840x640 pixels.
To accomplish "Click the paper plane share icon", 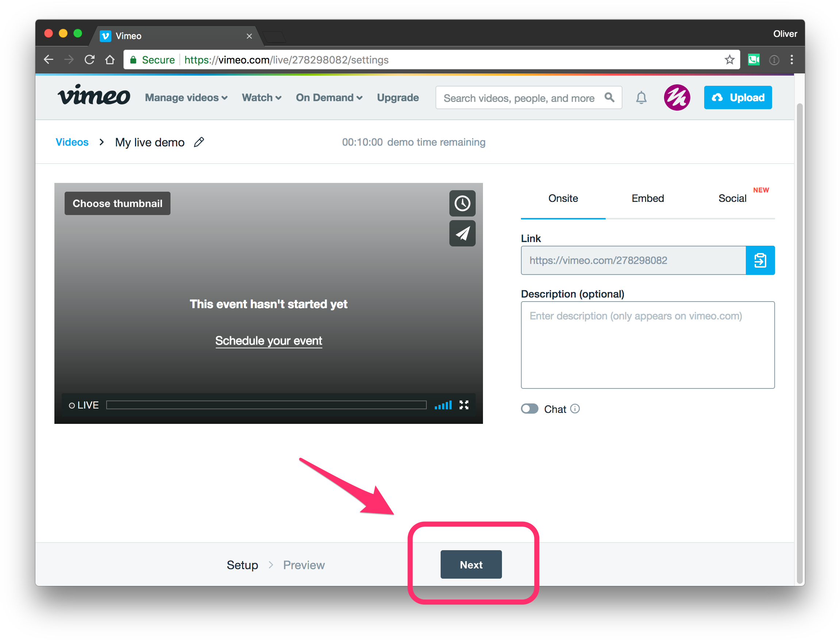I will (x=462, y=234).
